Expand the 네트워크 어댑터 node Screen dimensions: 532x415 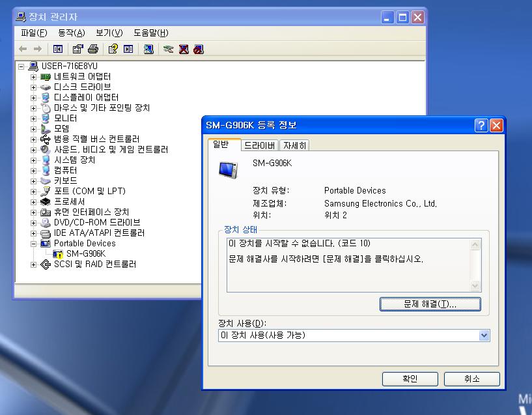[x=33, y=77]
